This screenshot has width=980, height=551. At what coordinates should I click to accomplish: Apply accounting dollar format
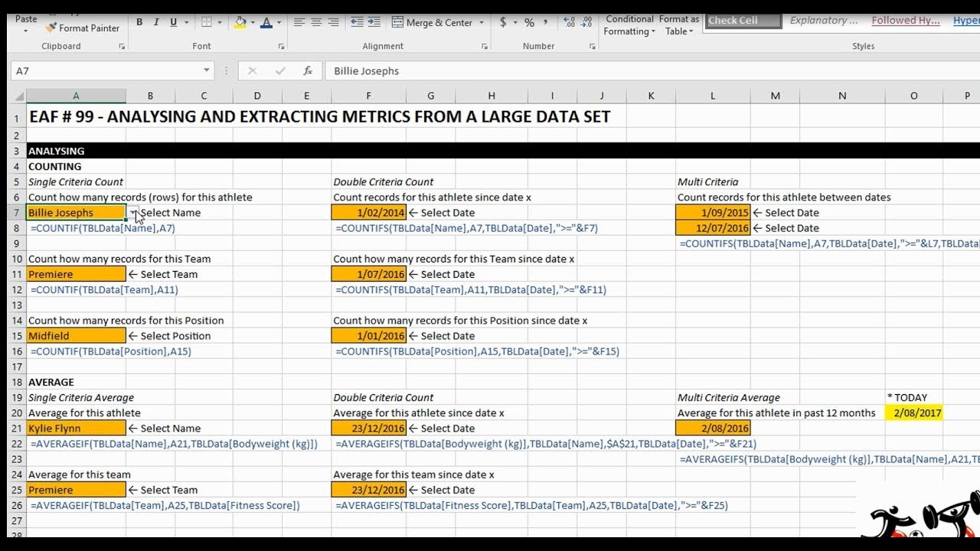click(x=503, y=23)
